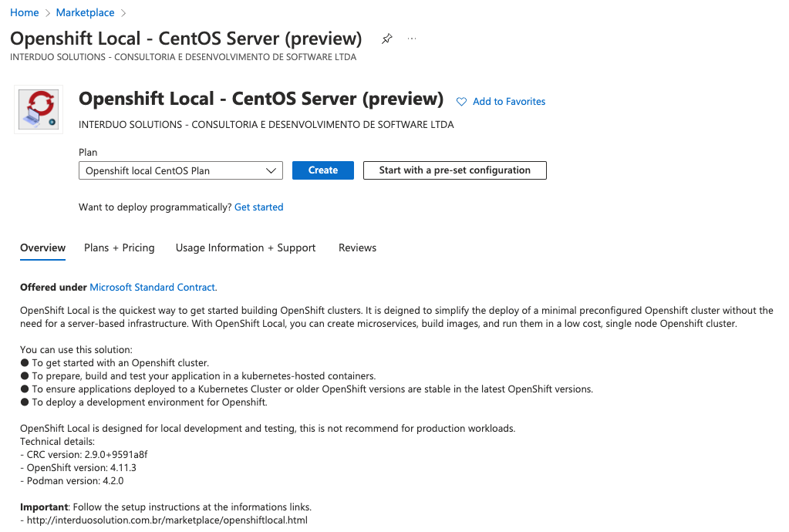This screenshot has width=789, height=532.
Task: Click the large bold Openshift Local product heading
Action: pyautogui.click(x=261, y=99)
